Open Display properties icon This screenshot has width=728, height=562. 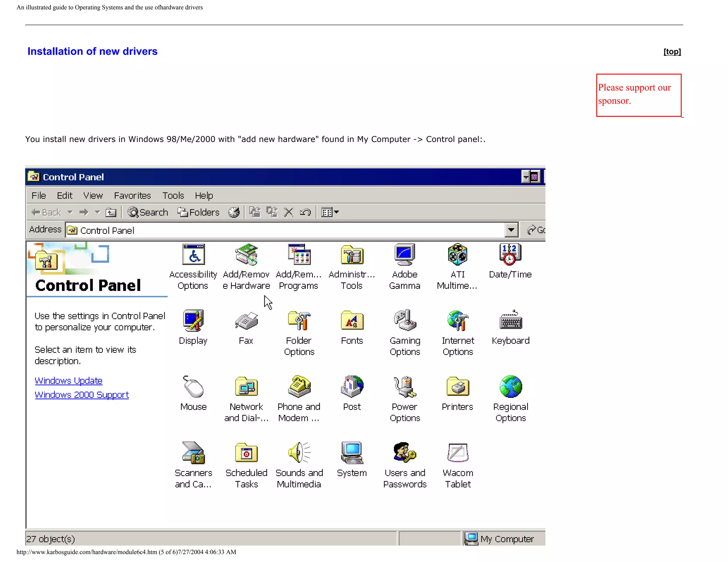(193, 320)
